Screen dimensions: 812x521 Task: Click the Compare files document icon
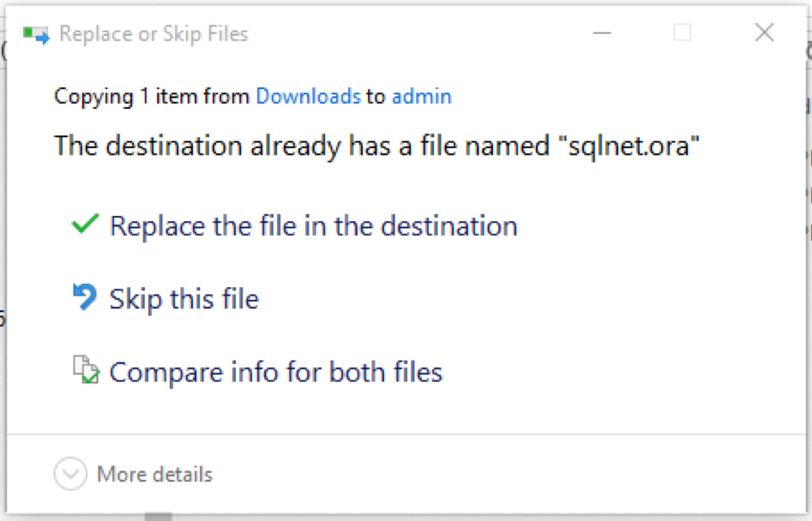tap(86, 370)
